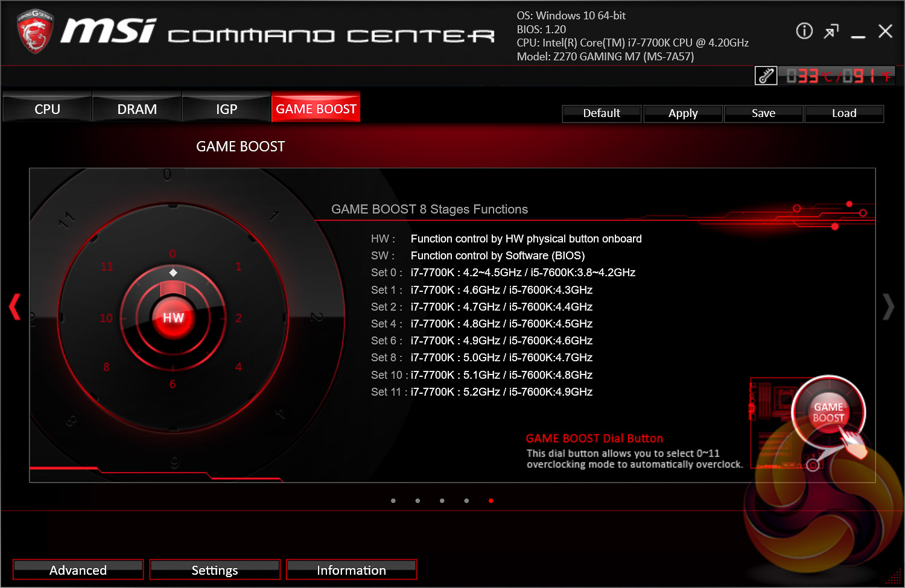
Task: Click the grey right arrow at panel edge
Action: click(888, 306)
